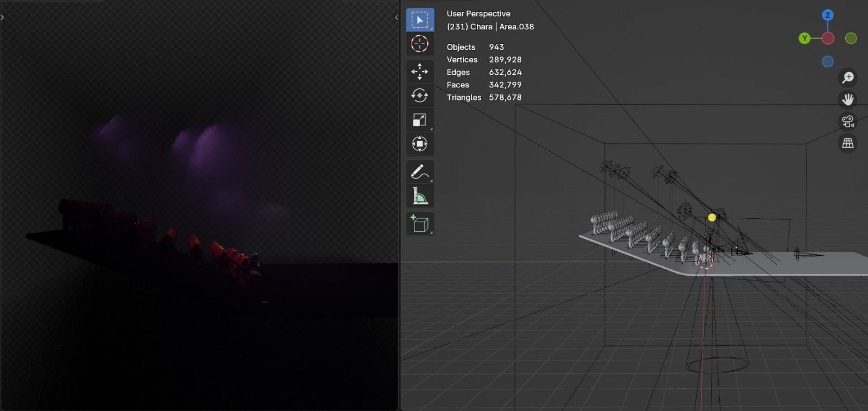The height and width of the screenshot is (411, 868).
Task: Select the Select Box tool
Action: [x=420, y=20]
